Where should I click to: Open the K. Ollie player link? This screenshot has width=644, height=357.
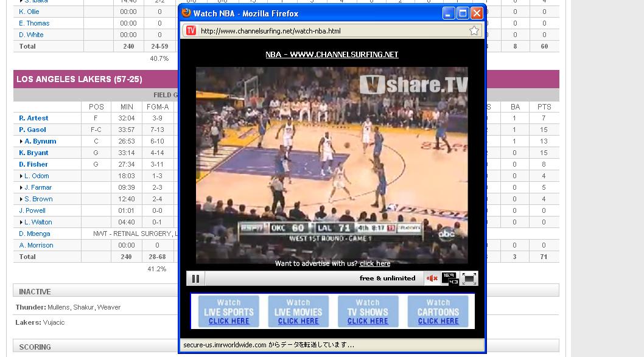coord(29,12)
